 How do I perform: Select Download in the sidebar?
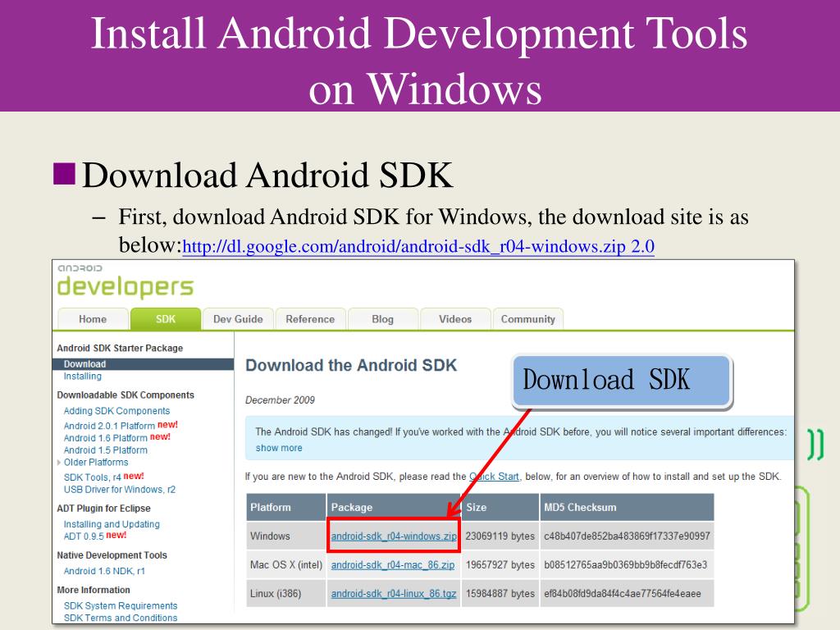coord(143,364)
